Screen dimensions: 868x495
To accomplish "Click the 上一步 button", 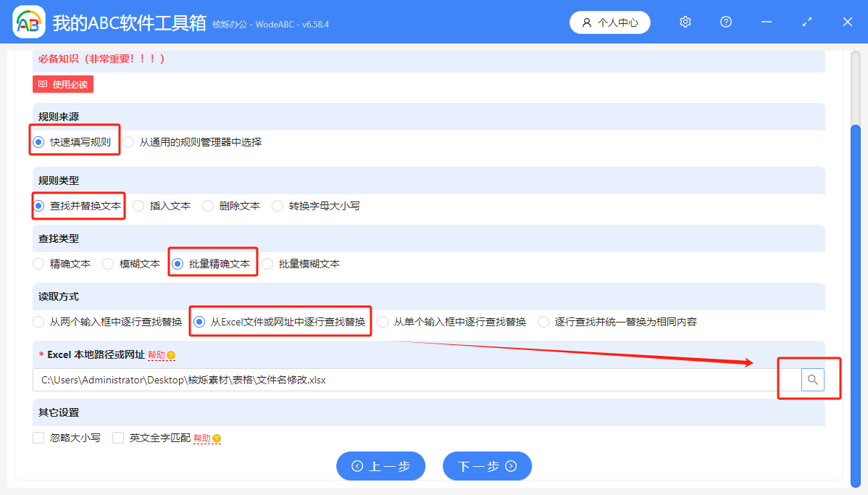I will (380, 466).
